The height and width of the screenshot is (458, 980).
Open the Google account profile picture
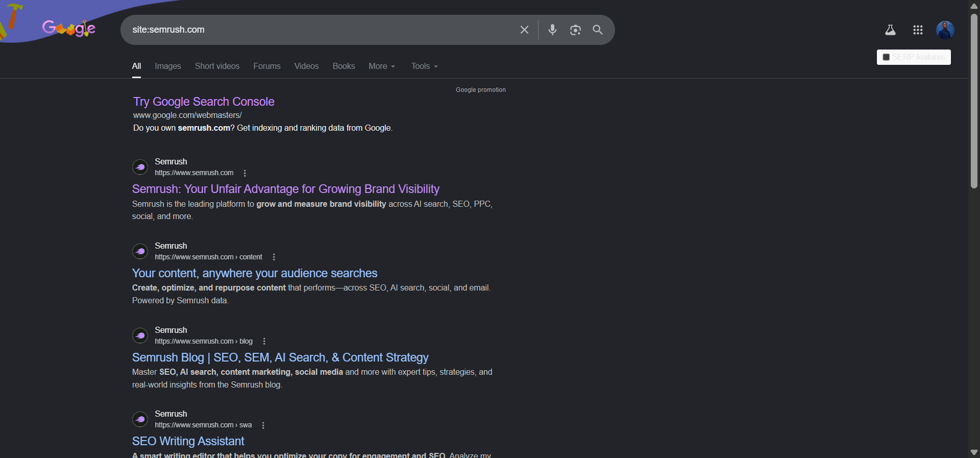[x=945, y=30]
